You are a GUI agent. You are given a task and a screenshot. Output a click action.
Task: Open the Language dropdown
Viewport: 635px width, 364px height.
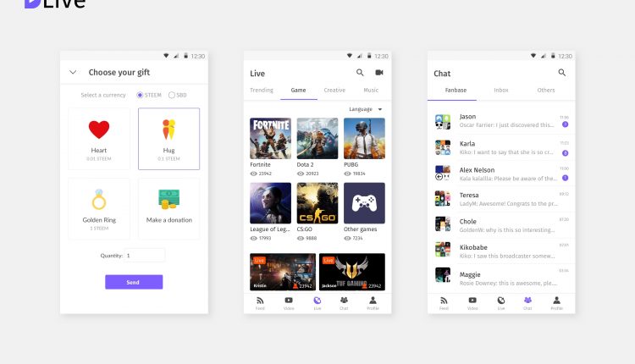tap(365, 109)
